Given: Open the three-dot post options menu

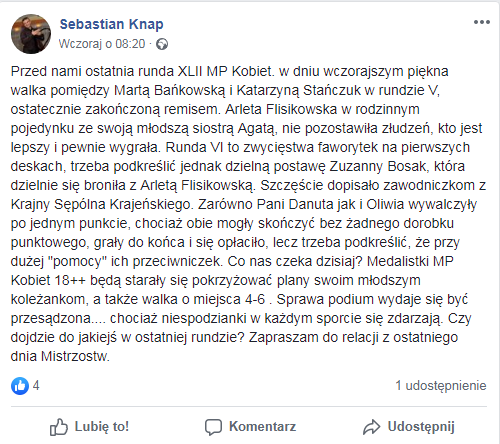Looking at the screenshot, I should click(482, 22).
